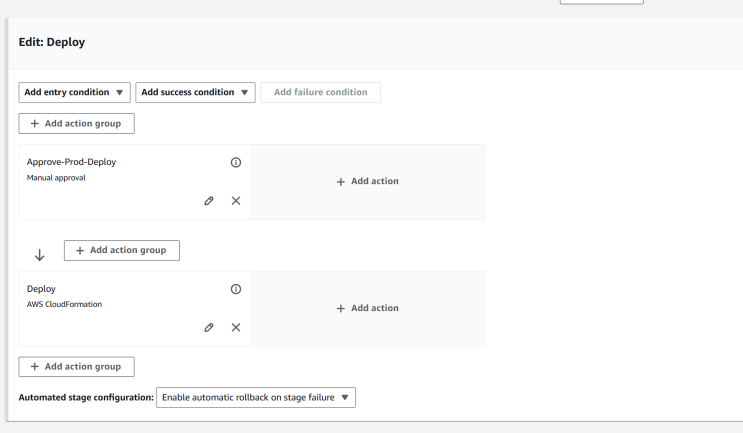Select the Approve-Prod-Deploy action name

coord(71,162)
